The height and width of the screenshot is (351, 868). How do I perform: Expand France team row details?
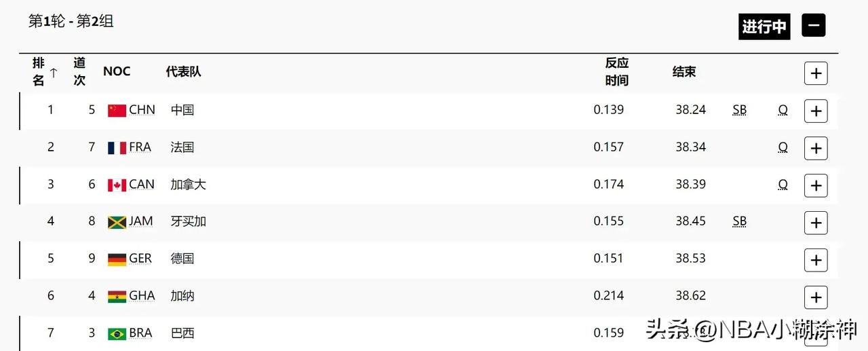tap(816, 148)
